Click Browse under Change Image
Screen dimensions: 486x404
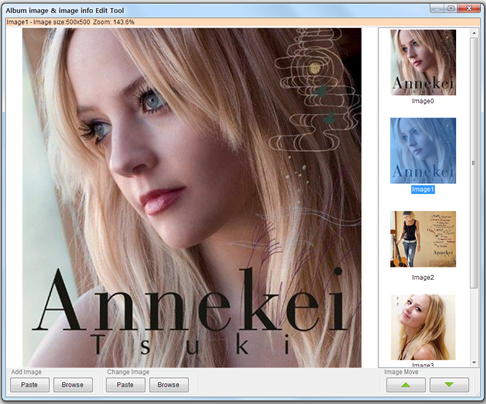pyautogui.click(x=169, y=385)
